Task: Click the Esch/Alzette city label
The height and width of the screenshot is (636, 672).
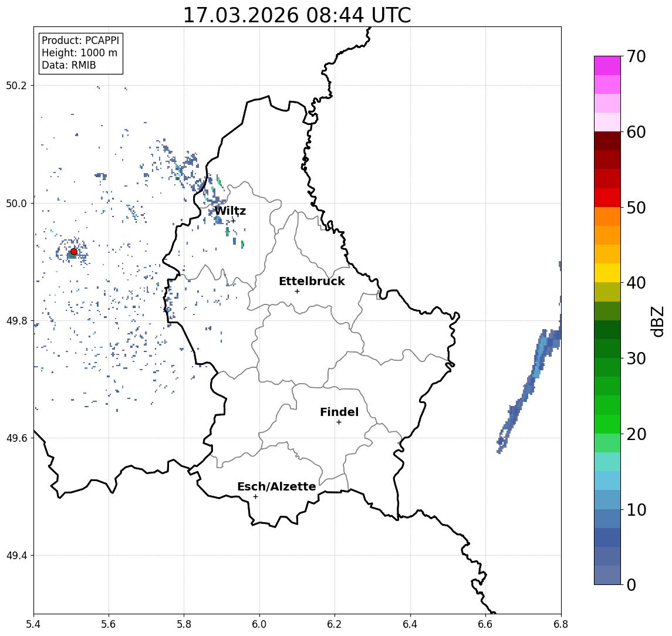Action: click(276, 486)
